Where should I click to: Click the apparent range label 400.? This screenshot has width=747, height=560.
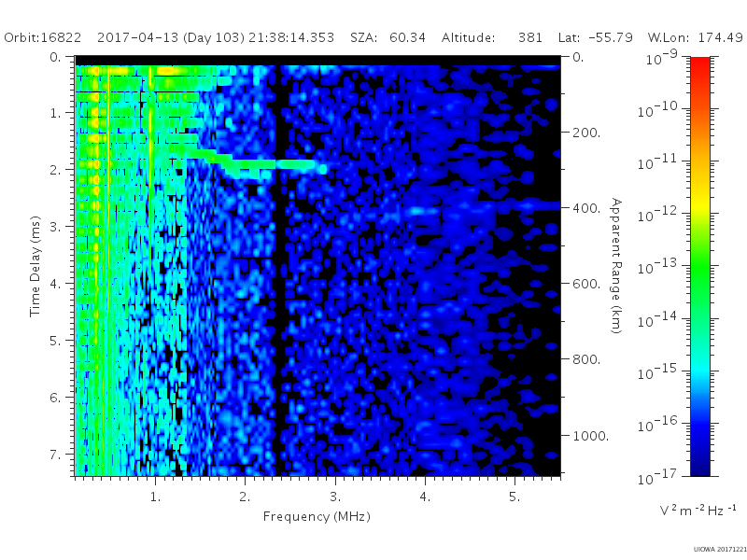tap(586, 208)
